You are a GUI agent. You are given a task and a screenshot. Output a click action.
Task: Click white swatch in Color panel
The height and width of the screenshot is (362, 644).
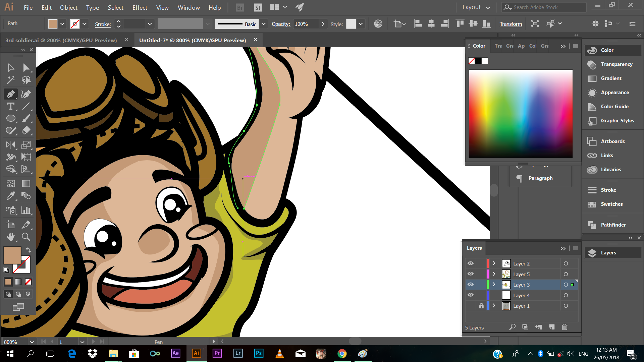coord(485,61)
